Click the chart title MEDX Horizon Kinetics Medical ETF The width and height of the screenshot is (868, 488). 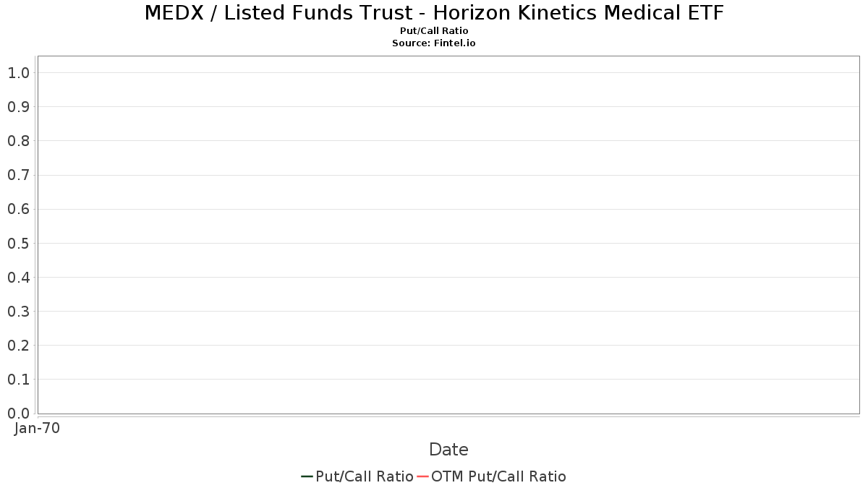click(x=434, y=12)
